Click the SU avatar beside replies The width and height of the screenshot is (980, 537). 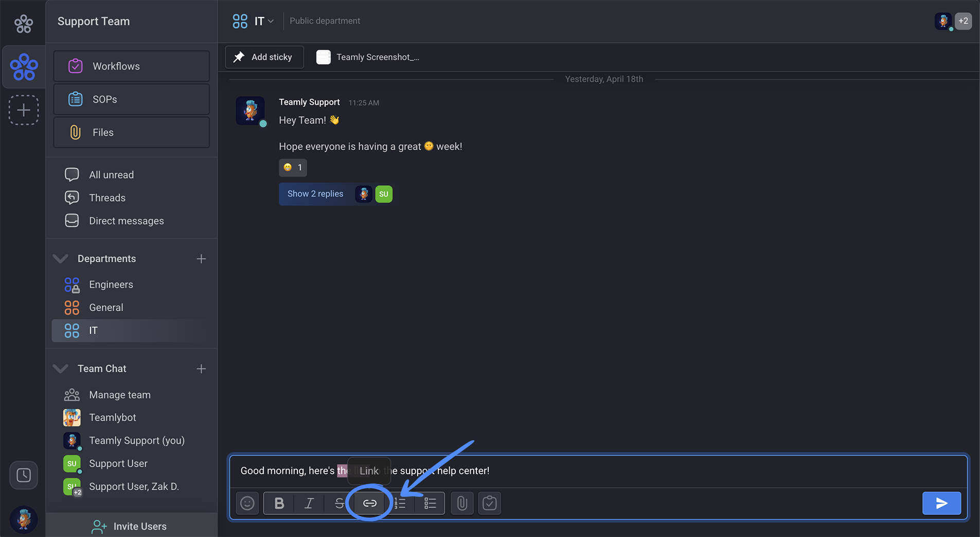click(x=384, y=194)
